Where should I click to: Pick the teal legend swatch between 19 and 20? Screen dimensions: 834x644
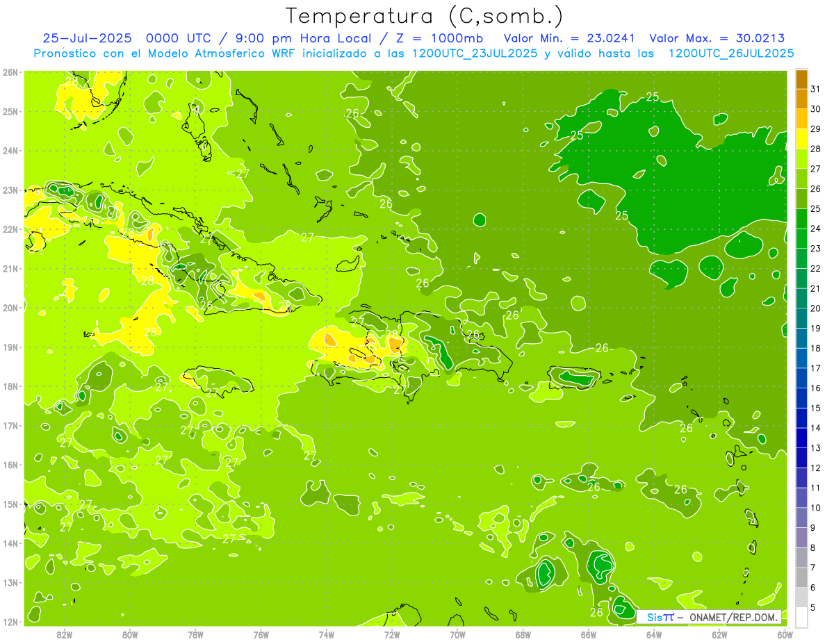(x=801, y=318)
